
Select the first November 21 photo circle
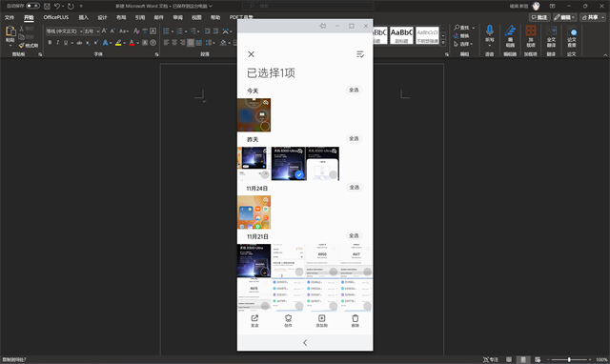coord(265,272)
